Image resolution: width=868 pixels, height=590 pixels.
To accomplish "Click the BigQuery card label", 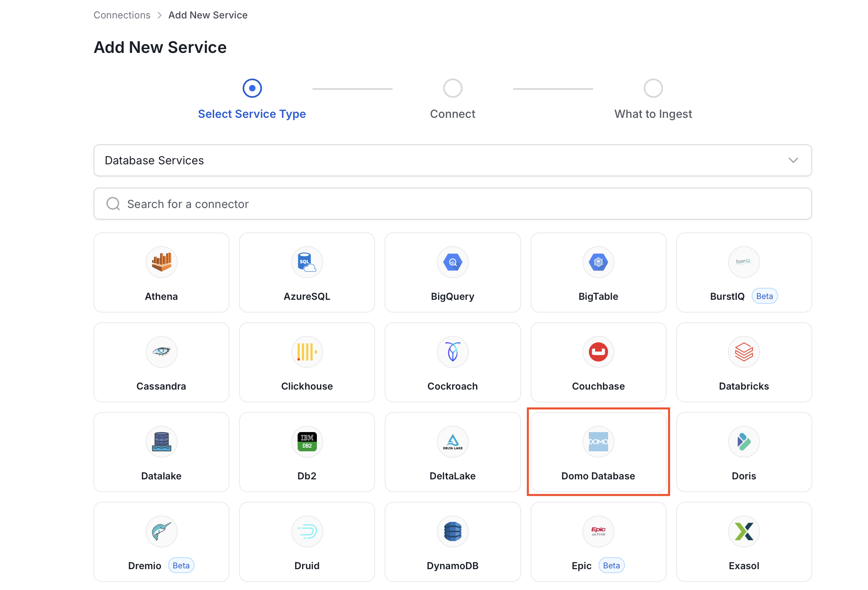I will pos(452,296).
